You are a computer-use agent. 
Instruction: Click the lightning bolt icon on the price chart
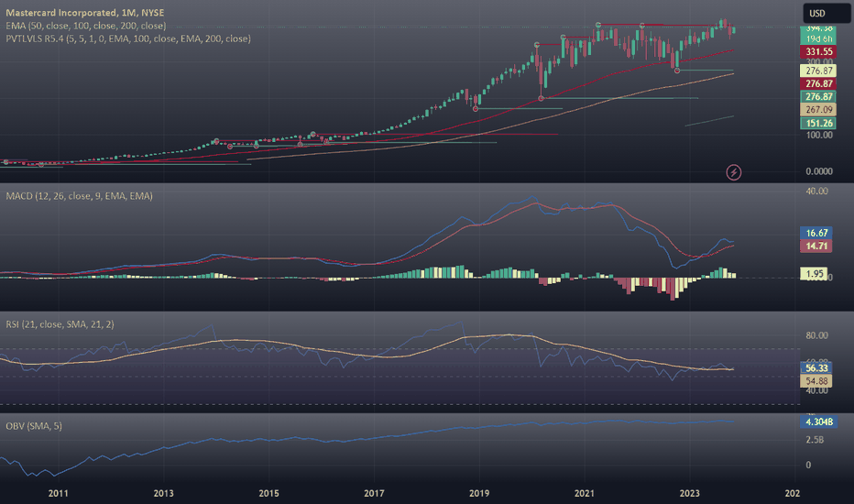tap(734, 172)
